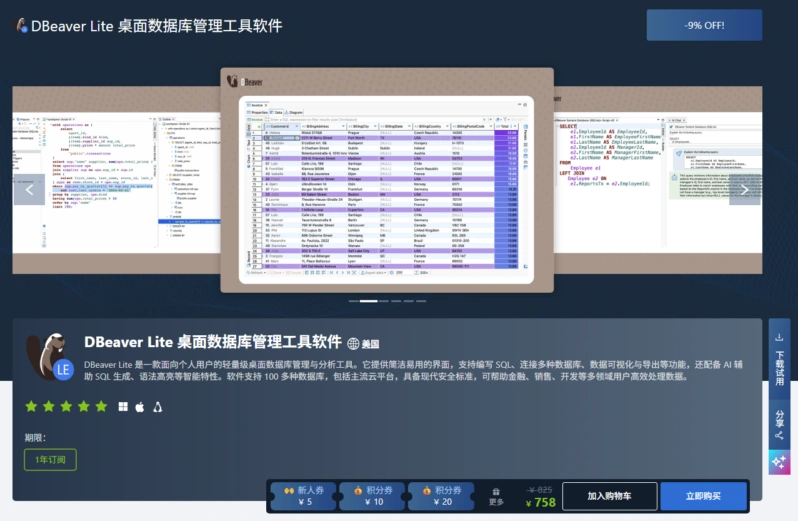
Task: Open the AI sparkle assistant sidebar icon
Action: (x=779, y=462)
